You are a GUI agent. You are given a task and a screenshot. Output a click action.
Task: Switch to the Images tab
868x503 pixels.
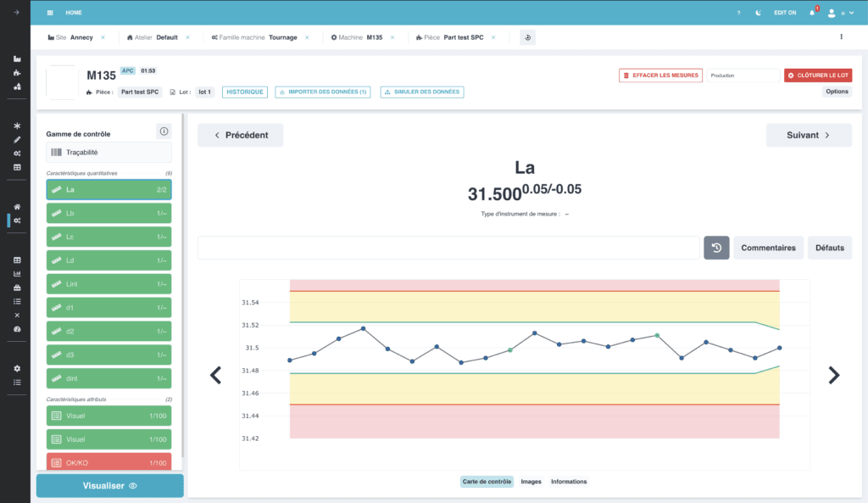(x=531, y=482)
